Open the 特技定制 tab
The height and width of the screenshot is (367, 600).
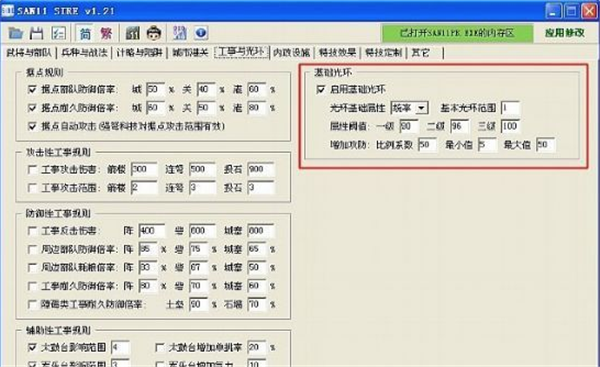click(383, 52)
